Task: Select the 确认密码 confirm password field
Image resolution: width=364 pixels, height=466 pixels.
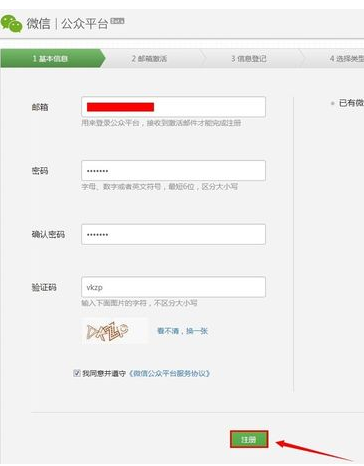Action: click(x=173, y=234)
